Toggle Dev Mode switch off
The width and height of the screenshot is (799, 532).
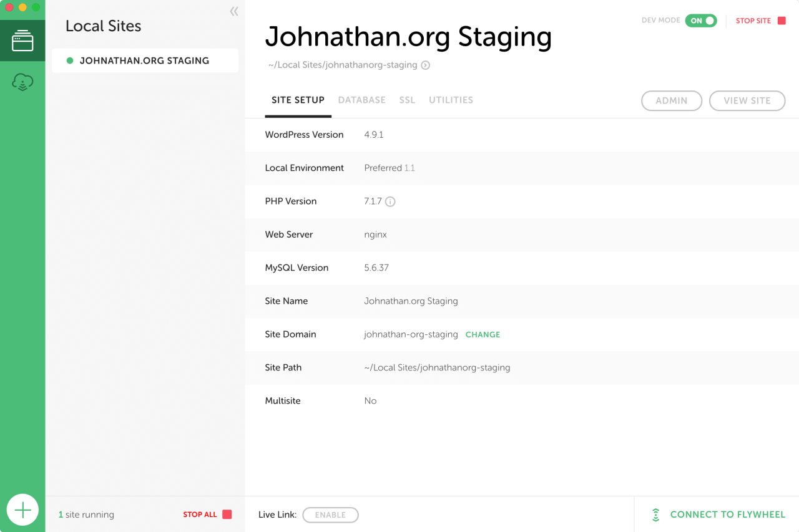701,21
